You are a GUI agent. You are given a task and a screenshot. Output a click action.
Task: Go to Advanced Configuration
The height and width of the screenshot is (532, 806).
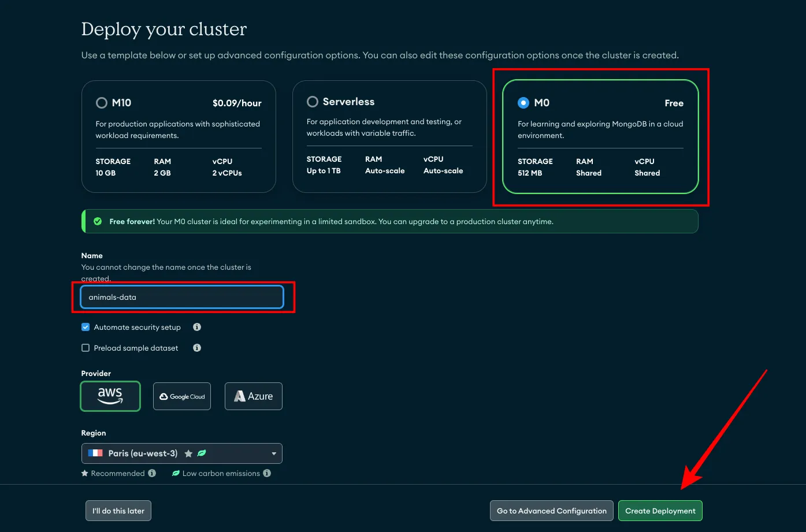pos(552,511)
